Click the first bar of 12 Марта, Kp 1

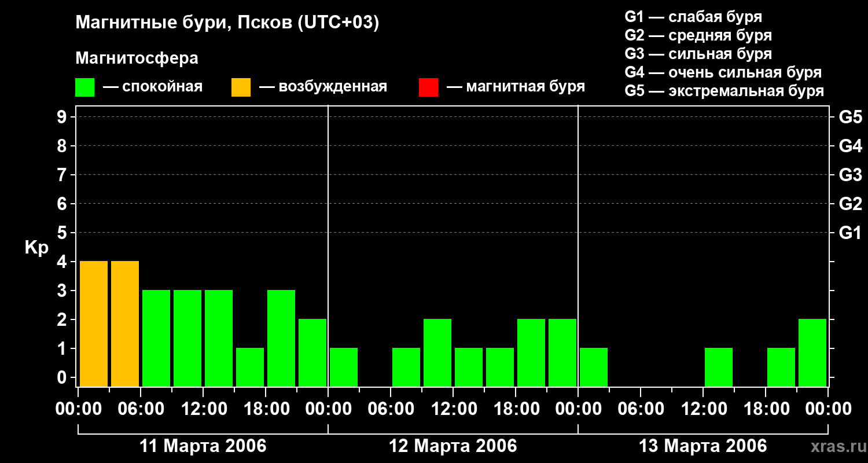pyautogui.click(x=344, y=367)
